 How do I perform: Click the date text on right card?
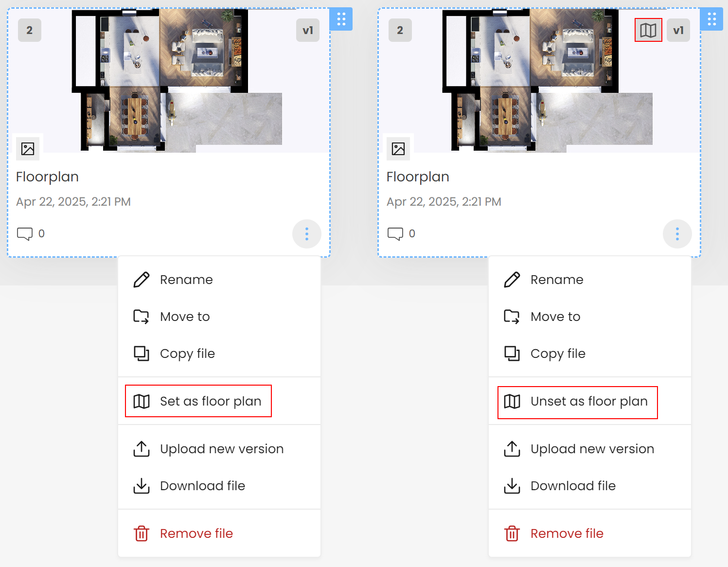444,202
